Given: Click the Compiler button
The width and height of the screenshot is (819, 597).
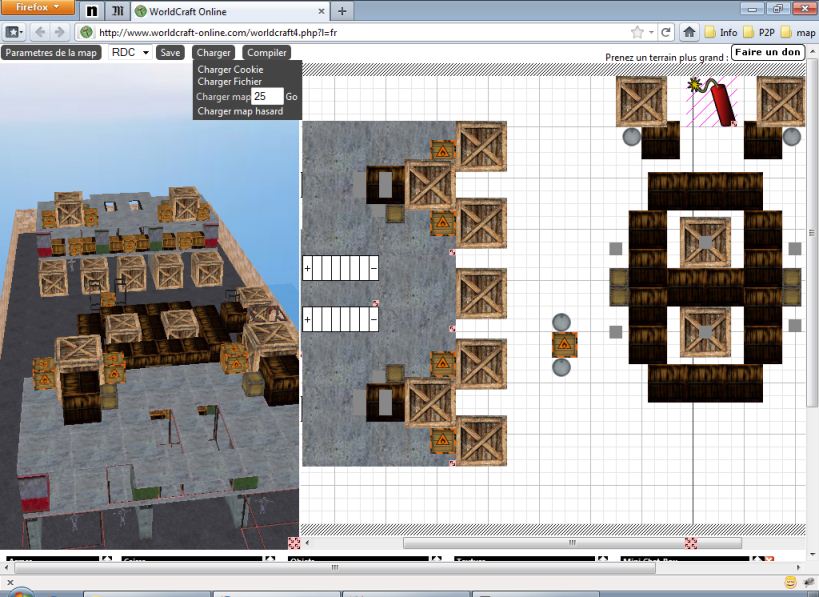Looking at the screenshot, I should pyautogui.click(x=266, y=53).
